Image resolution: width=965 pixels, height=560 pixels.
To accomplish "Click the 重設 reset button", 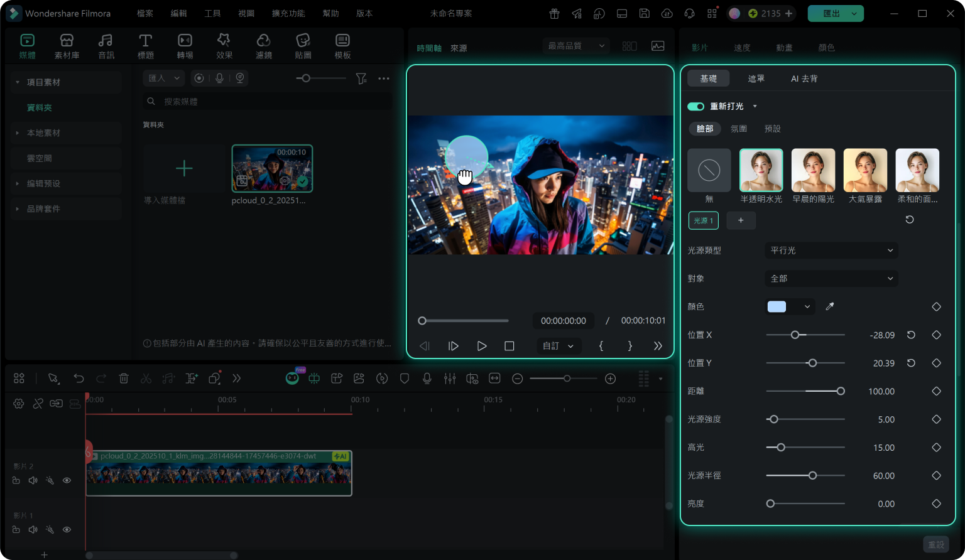I will 936,544.
